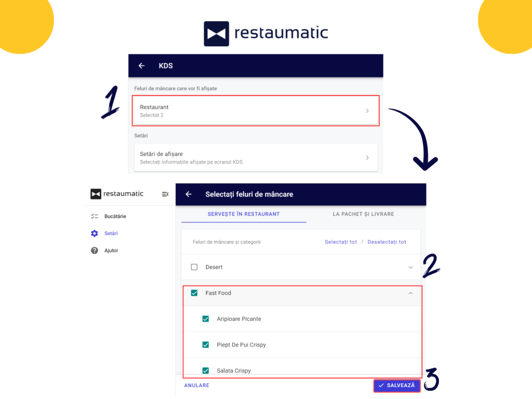This screenshot has height=399, width=532.
Task: Open Bucătărie in the sidebar
Action: (115, 216)
